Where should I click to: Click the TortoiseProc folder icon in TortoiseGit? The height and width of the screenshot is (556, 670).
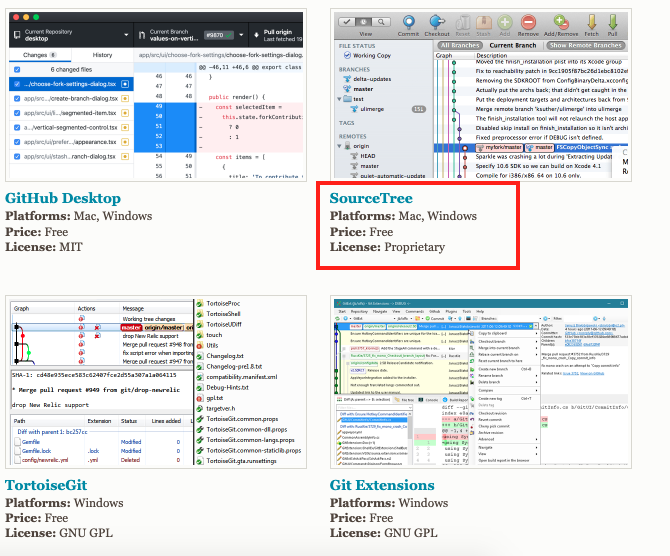(x=200, y=303)
